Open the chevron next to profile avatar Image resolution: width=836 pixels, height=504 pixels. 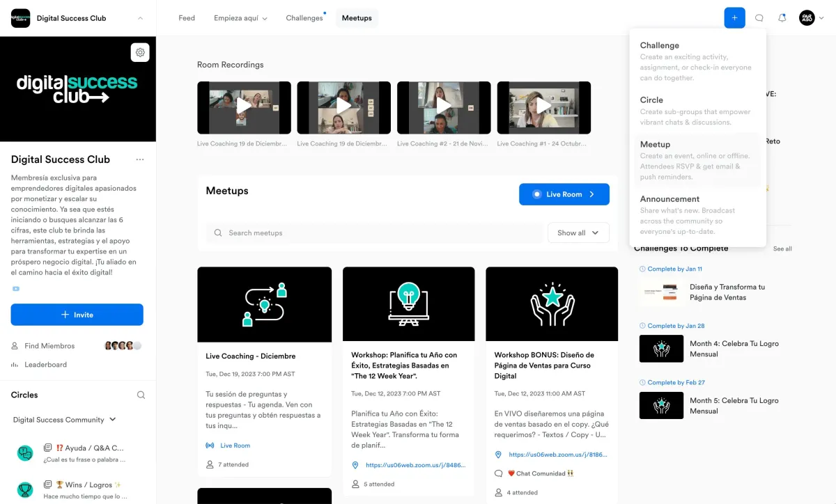tap(821, 18)
